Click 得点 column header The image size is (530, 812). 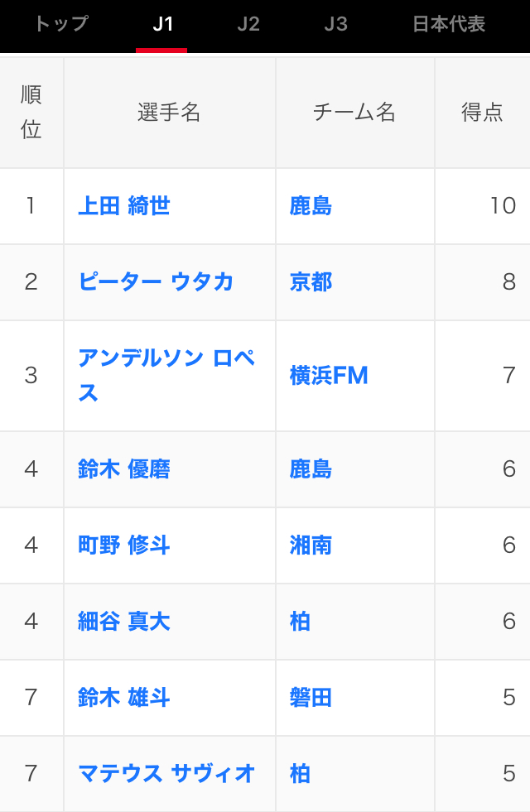[482, 113]
